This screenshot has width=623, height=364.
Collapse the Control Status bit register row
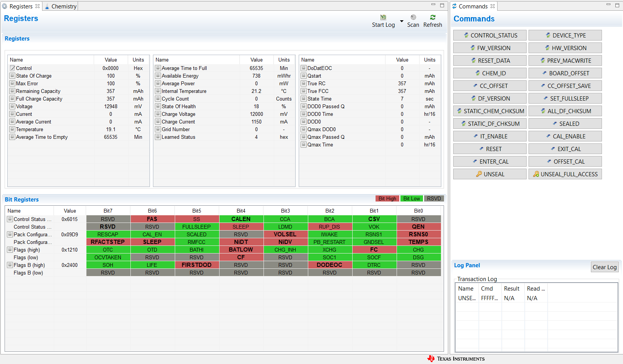click(10, 219)
